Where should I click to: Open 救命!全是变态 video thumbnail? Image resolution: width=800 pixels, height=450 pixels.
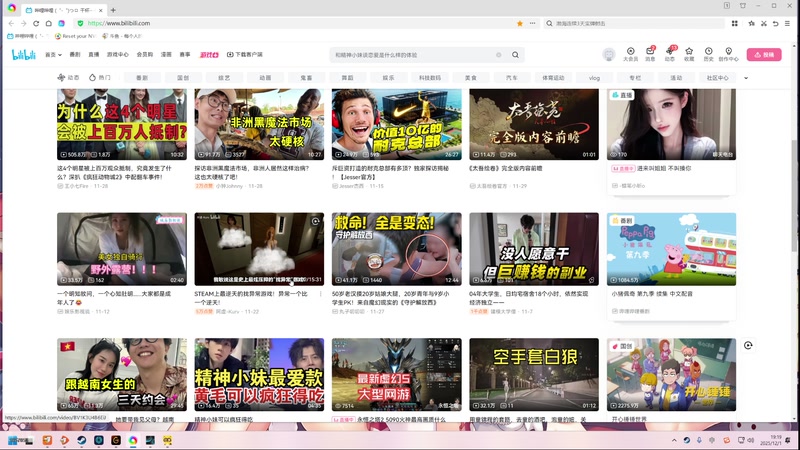396,249
